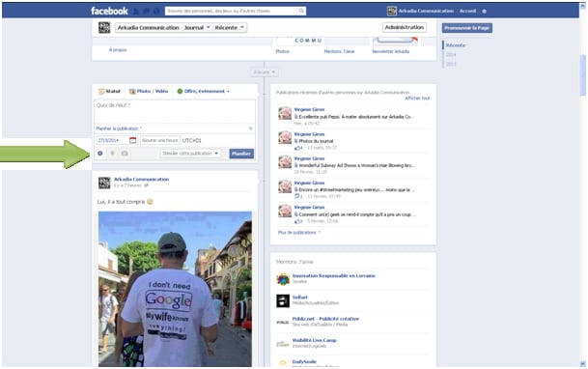Open the Récente dropdown

(230, 27)
